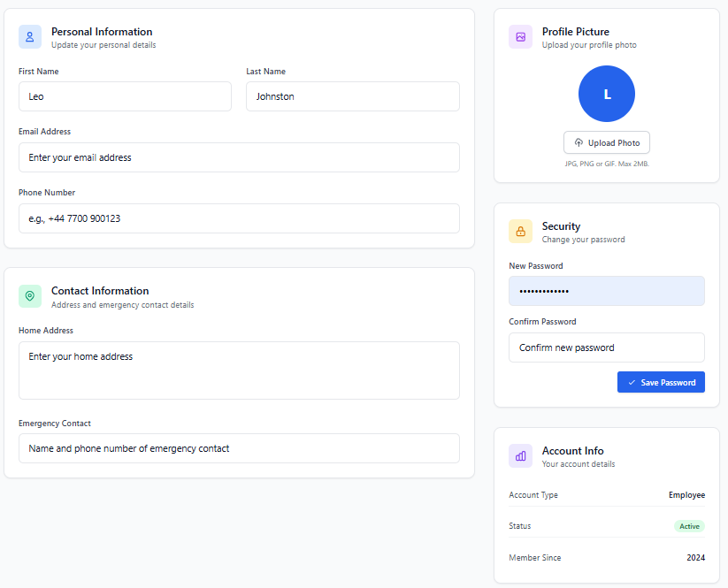The height and width of the screenshot is (588, 728).
Task: Click the green Active status badge
Action: tap(689, 526)
